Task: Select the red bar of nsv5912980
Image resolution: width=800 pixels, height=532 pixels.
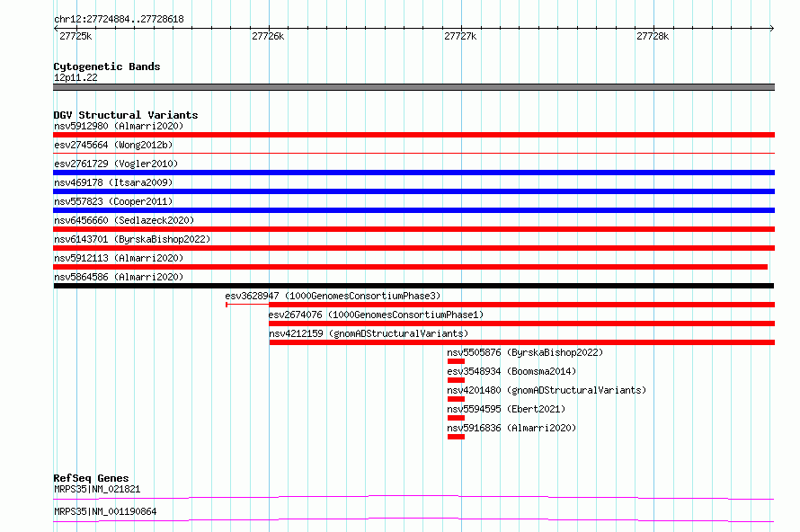Action: tap(413, 135)
